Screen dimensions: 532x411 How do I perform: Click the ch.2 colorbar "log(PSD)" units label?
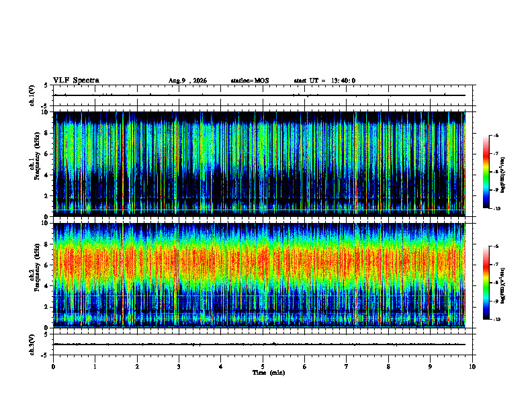point(503,285)
